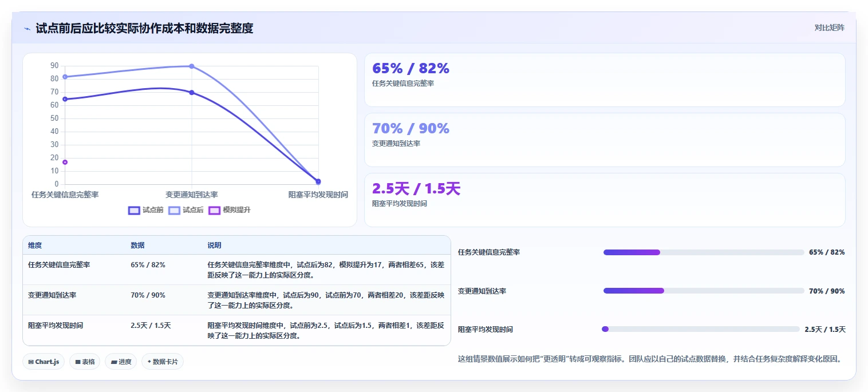Click the x-axis label 变更通知到达率
Screen dimensions: 868x392
(x=191, y=195)
